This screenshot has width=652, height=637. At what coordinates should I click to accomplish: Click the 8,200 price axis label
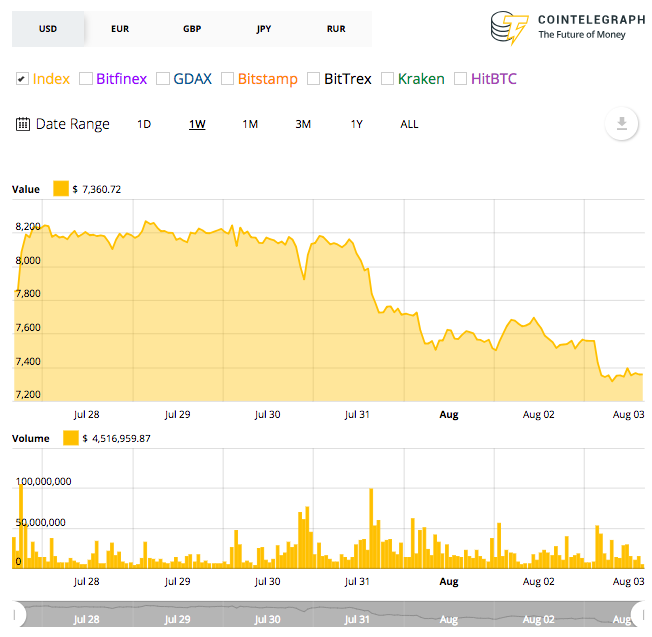28,227
